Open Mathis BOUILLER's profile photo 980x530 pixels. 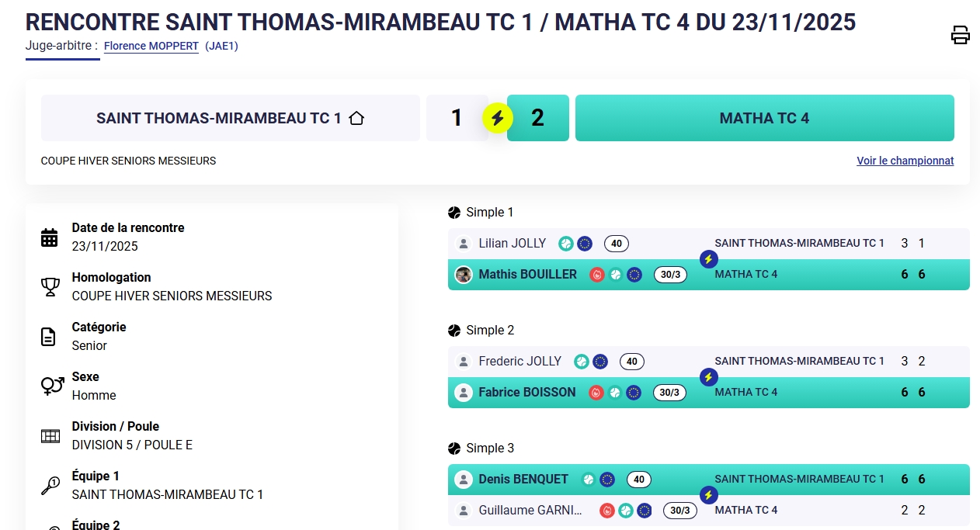click(464, 275)
